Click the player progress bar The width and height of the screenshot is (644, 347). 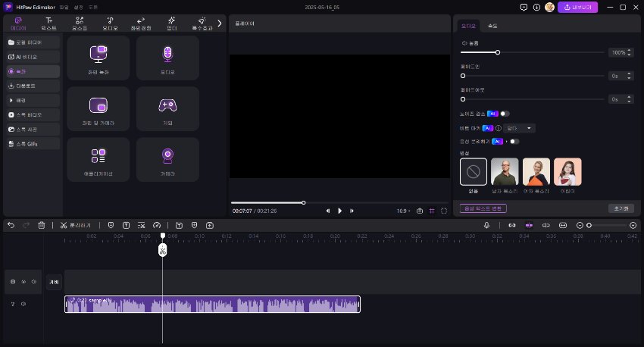point(339,202)
